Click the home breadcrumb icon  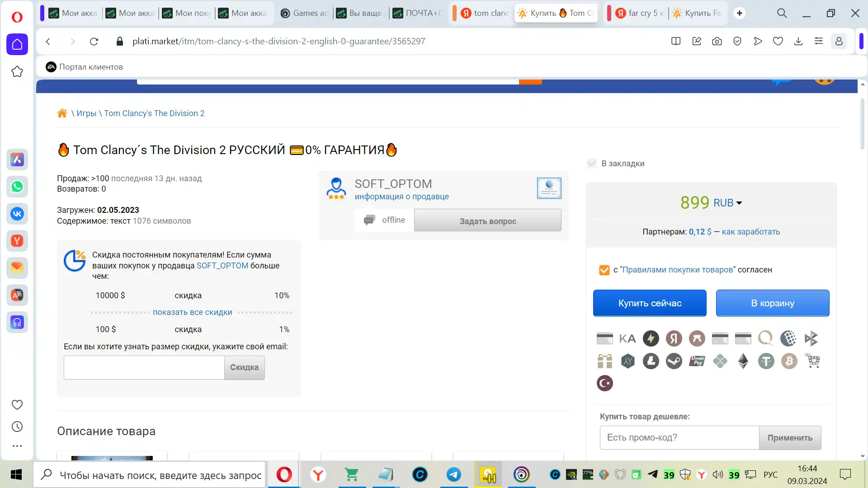pos(62,113)
